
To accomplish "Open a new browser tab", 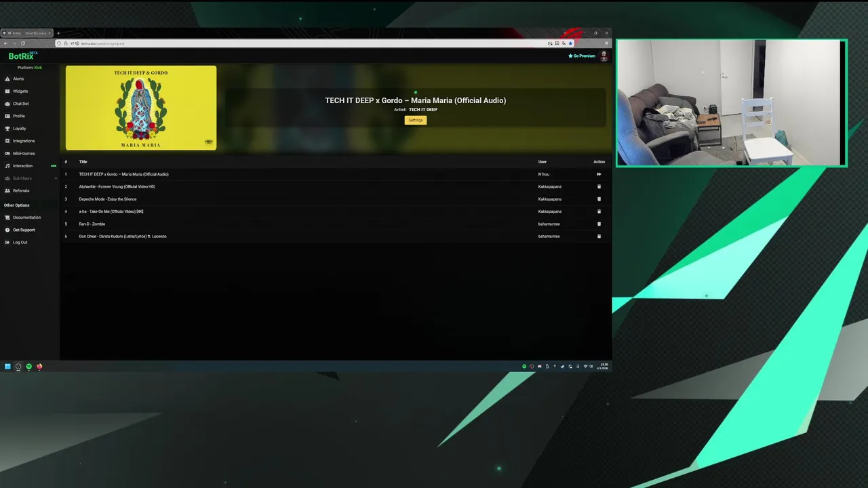I will 58,33.
